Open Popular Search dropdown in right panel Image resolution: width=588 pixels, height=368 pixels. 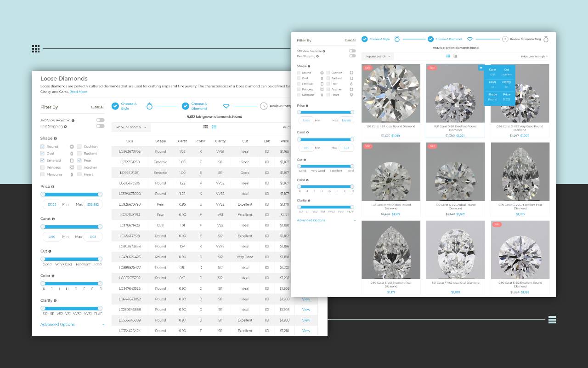pos(378,57)
